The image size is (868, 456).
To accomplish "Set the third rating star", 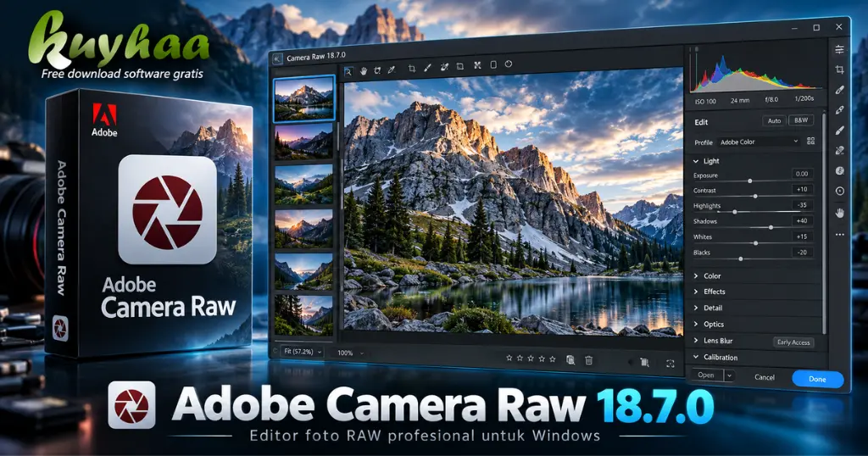I will 531,359.
